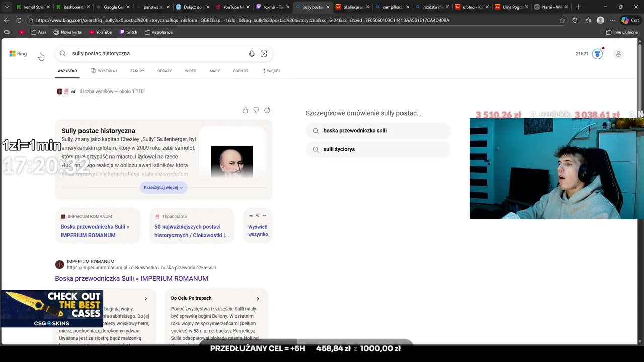644x362 pixels.
Task: Click the address bar URL
Action: 243,20
